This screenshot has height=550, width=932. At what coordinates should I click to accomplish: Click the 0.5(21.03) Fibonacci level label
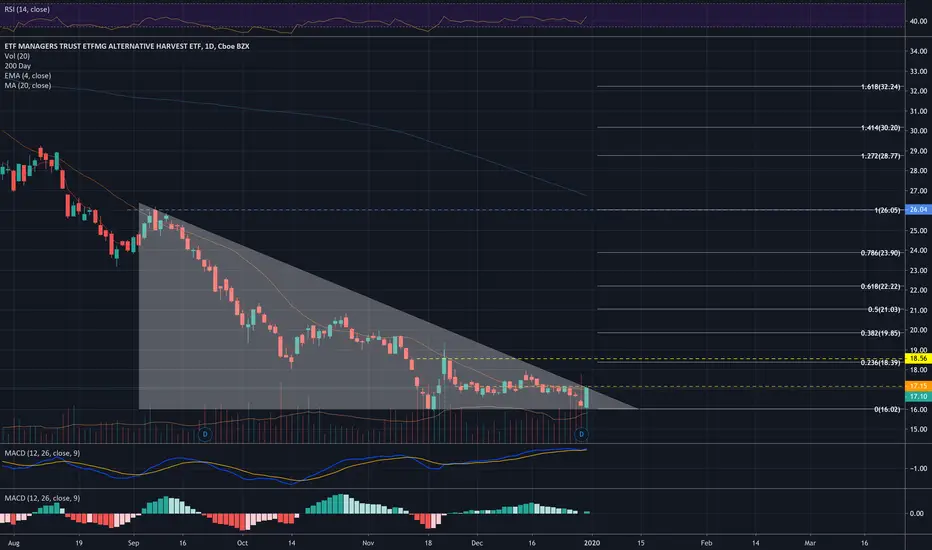click(x=884, y=309)
